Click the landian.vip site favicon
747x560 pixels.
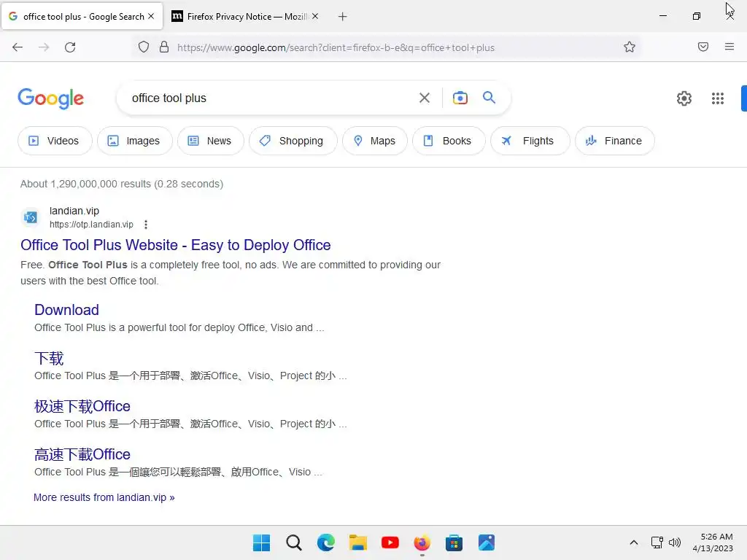tap(31, 217)
